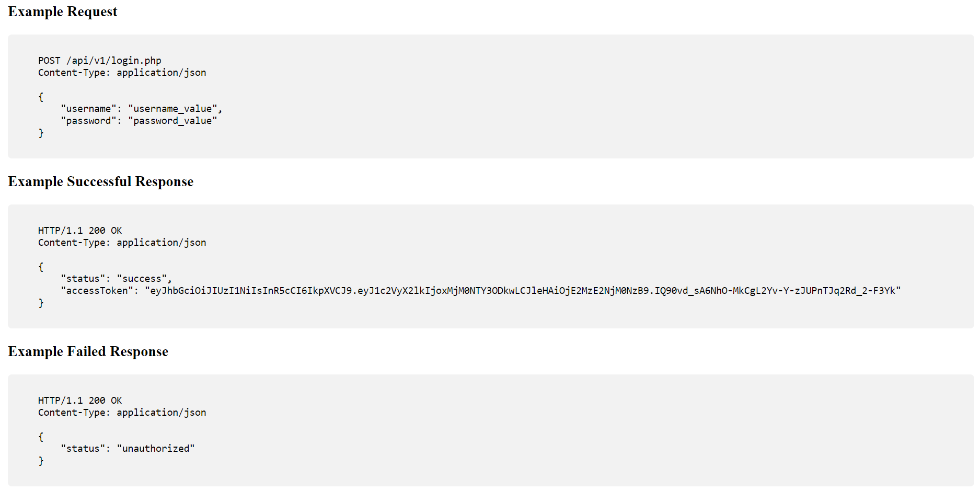The width and height of the screenshot is (980, 490).
Task: Click the "username" key in request body
Action: click(x=88, y=109)
